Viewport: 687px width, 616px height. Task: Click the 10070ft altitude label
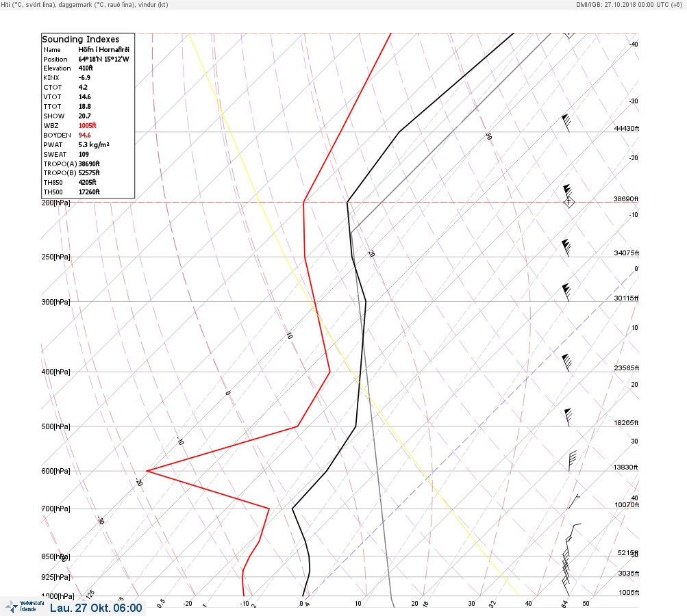pos(627,505)
